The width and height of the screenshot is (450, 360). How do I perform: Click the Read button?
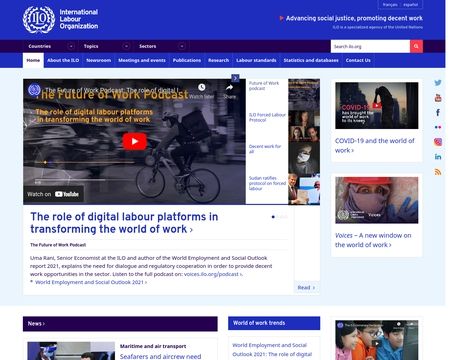pyautogui.click(x=306, y=287)
